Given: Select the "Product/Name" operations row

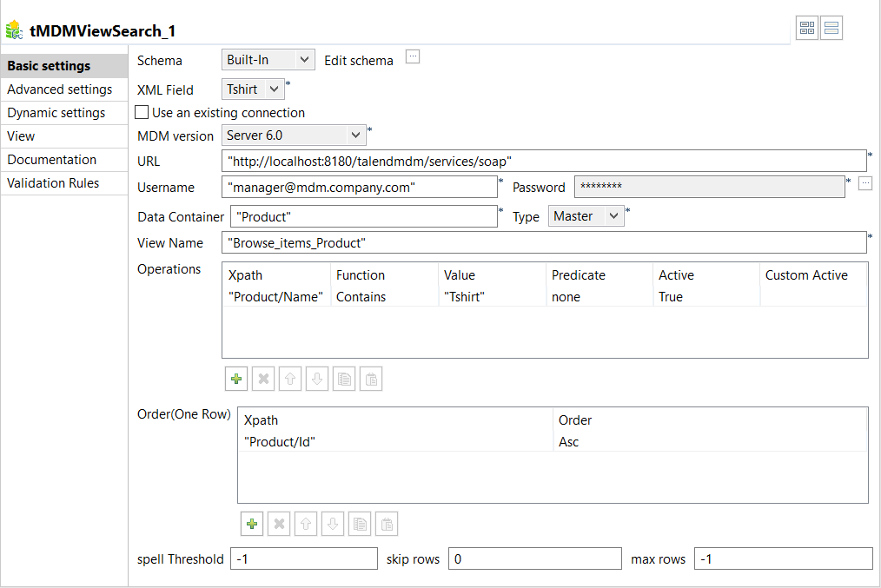Looking at the screenshot, I should coord(276,297).
